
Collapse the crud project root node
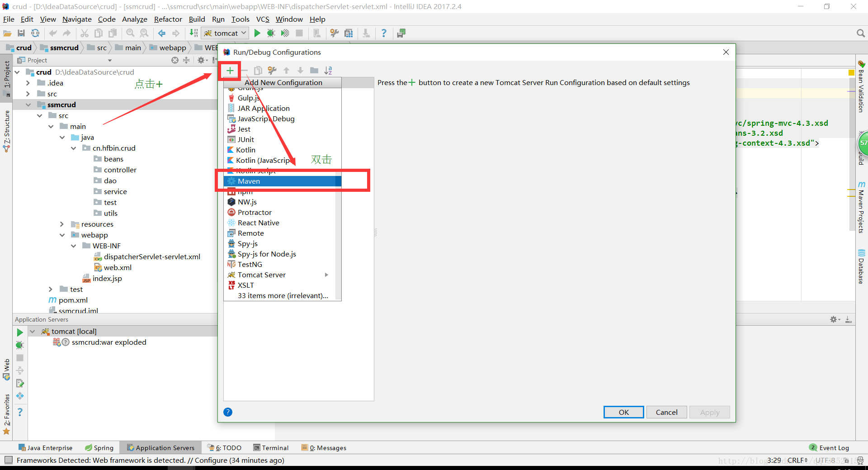point(17,72)
